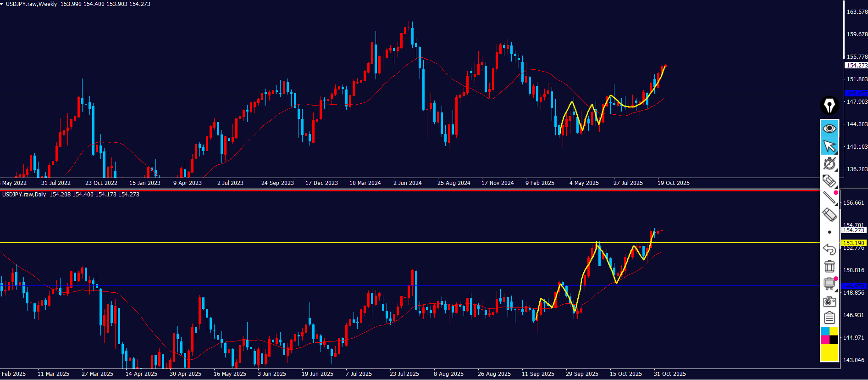This screenshot has width=868, height=380.
Task: Select the highlighter marker tool
Action: point(829,181)
